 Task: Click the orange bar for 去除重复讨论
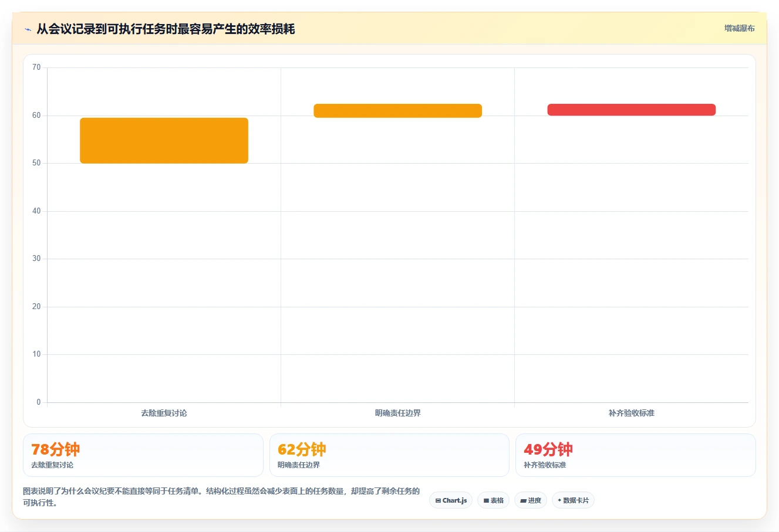(x=164, y=141)
